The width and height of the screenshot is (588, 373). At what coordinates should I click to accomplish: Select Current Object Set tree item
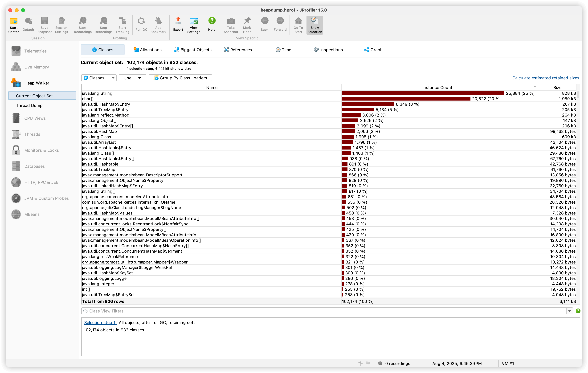(x=42, y=96)
